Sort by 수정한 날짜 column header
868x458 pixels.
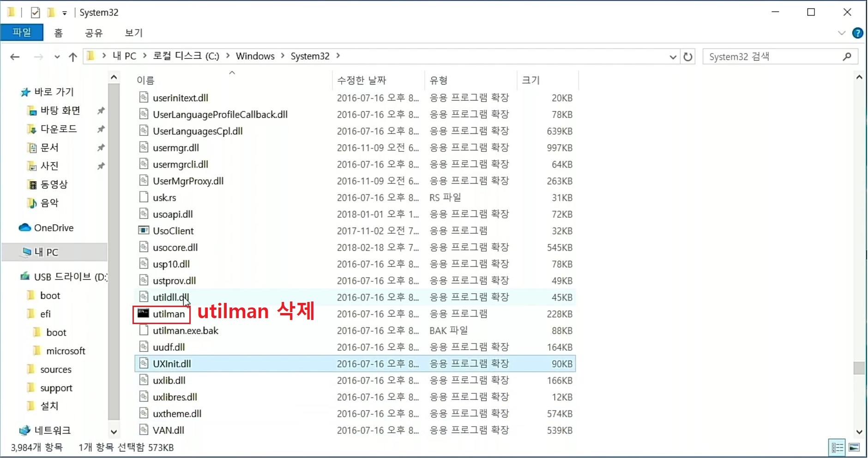(362, 80)
